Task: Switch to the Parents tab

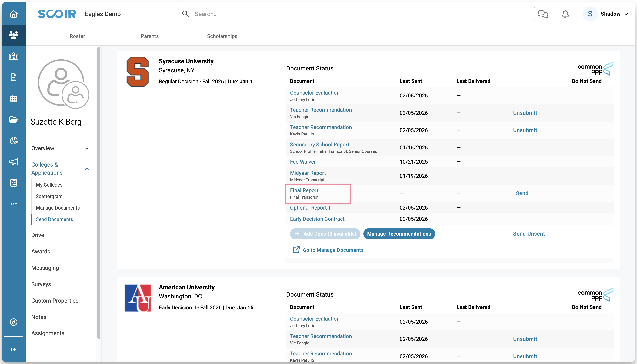Action: point(149,36)
